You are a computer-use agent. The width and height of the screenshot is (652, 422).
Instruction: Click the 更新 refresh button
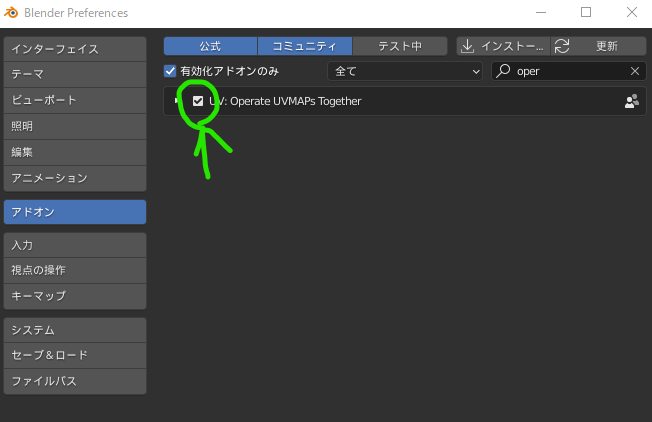pyautogui.click(x=599, y=46)
